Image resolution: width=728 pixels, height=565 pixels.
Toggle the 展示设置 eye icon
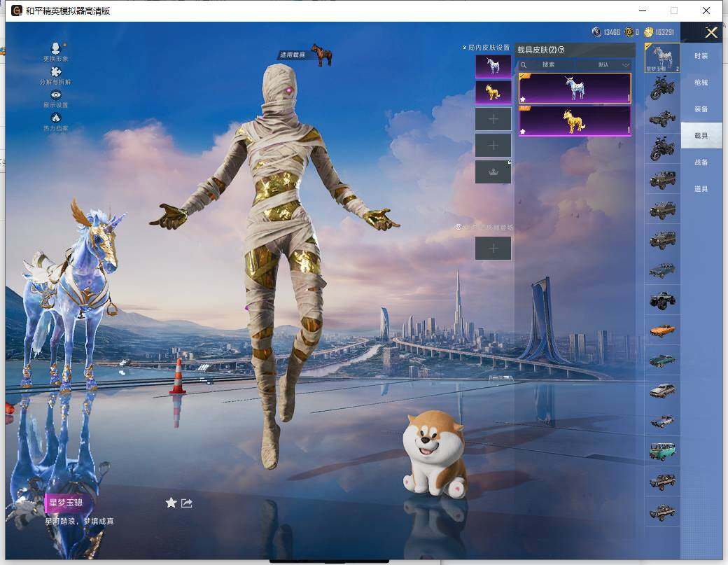coord(56,95)
